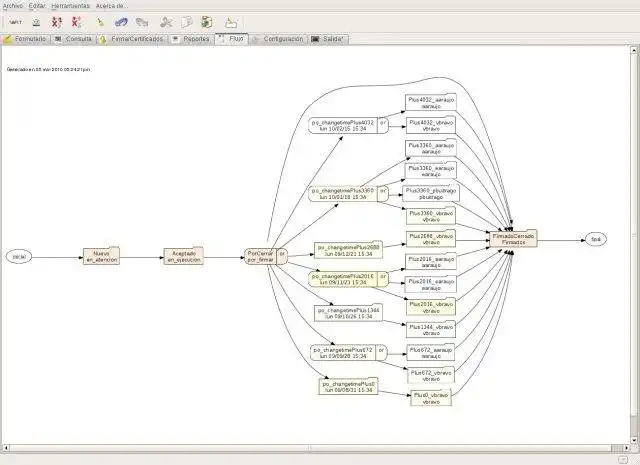The image size is (640, 465).
Task: Switch to the Configuración tab
Action: point(278,39)
